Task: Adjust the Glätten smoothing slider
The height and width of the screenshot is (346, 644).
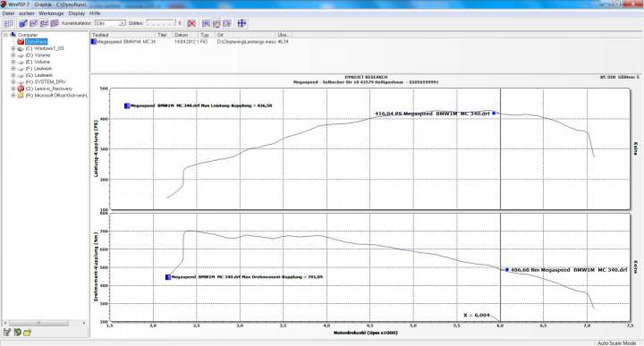Action: pos(161,22)
